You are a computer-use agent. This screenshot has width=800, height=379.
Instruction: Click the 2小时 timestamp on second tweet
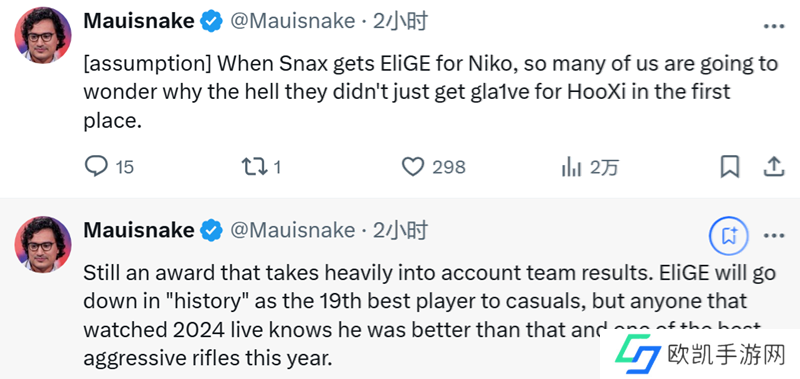400,231
